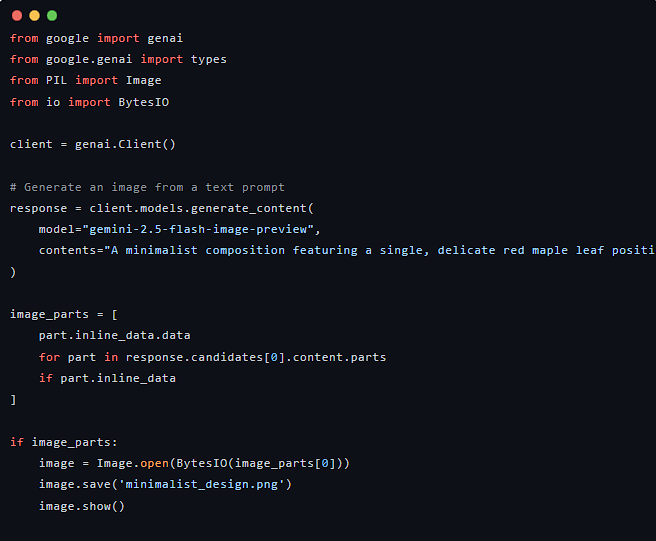The height and width of the screenshot is (541, 656).
Task: Place cursor on 'types' in second import line
Action: pyautogui.click(x=208, y=59)
